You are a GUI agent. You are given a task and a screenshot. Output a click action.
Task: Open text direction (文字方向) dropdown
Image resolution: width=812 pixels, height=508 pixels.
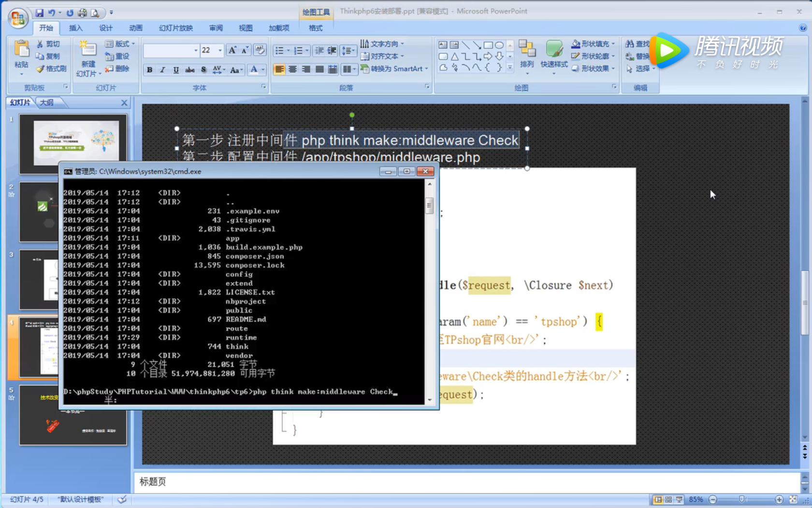click(382, 44)
